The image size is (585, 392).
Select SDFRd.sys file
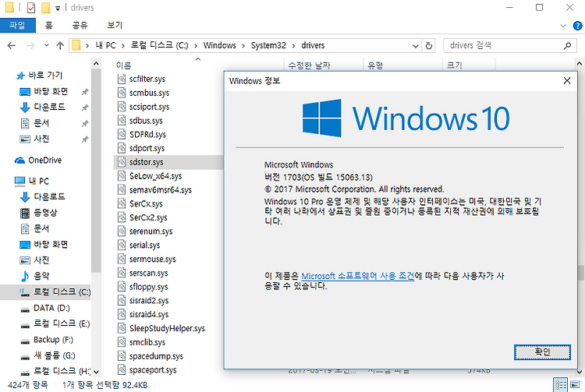(147, 135)
